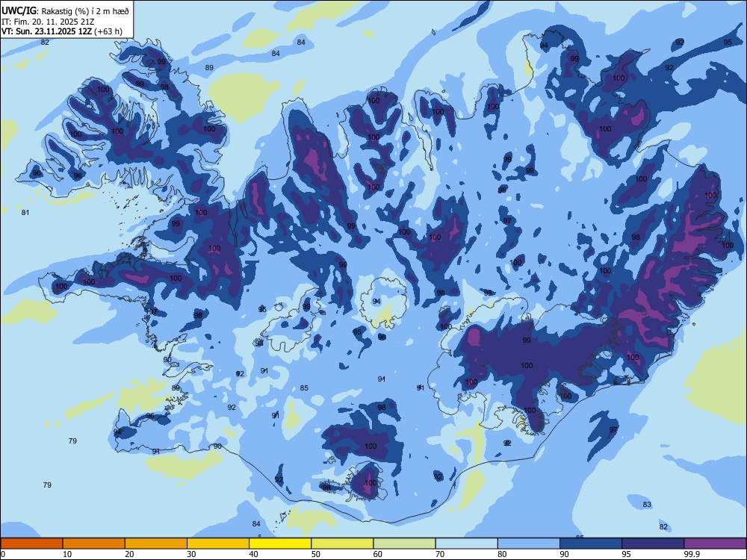Click the pale blue 70–80 legend swatch

(466, 544)
